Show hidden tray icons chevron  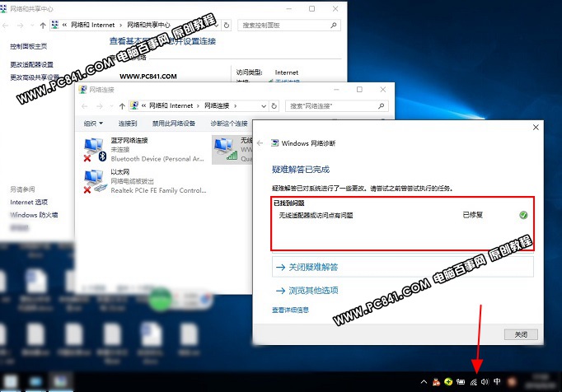coord(424,382)
